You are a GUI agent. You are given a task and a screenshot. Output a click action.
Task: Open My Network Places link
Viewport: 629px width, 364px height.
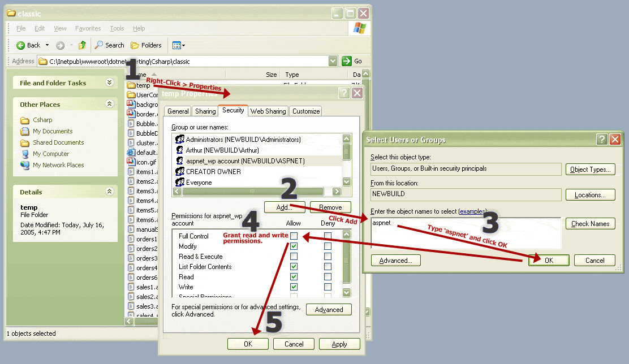(58, 165)
